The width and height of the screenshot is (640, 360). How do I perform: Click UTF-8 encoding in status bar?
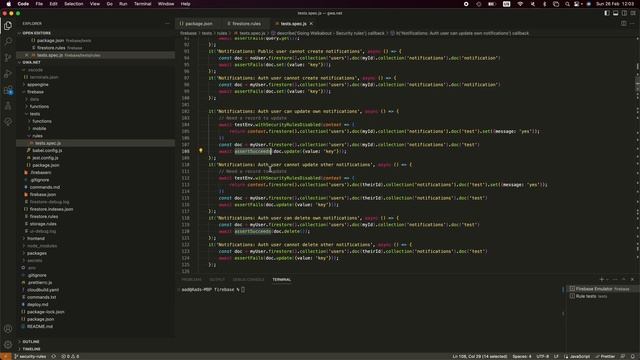click(x=542, y=356)
